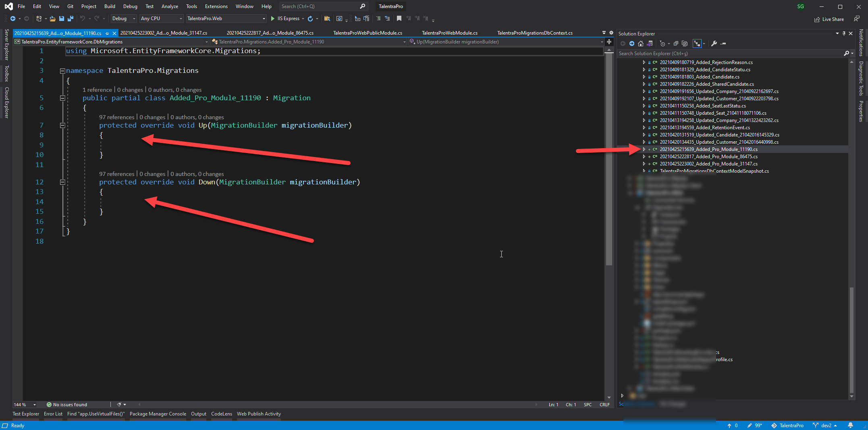Open Package Manager Console panel

(x=158, y=414)
